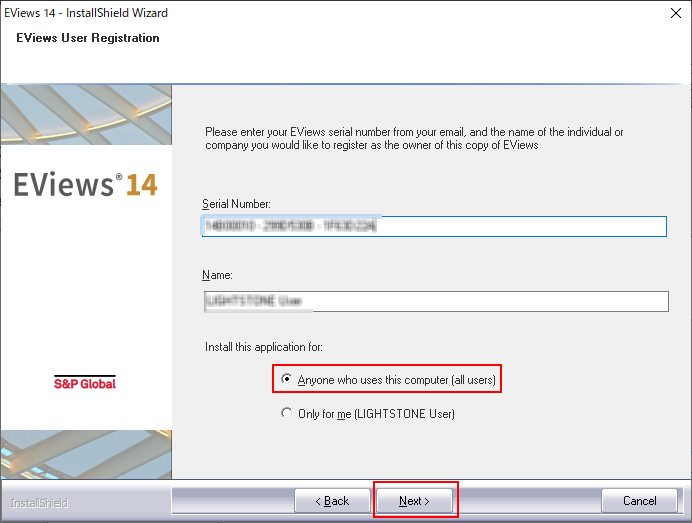Click the S&P Global logo
The image size is (692, 523).
(85, 383)
